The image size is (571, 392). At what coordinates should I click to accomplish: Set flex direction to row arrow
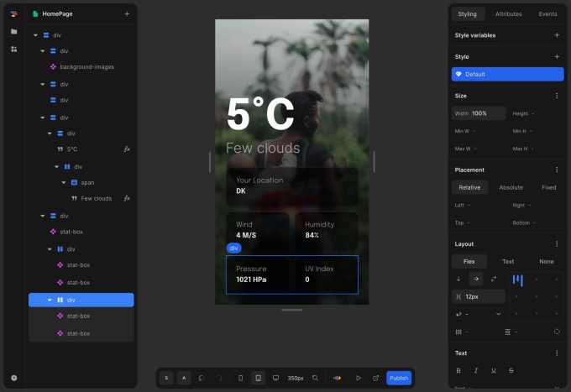tap(476, 279)
